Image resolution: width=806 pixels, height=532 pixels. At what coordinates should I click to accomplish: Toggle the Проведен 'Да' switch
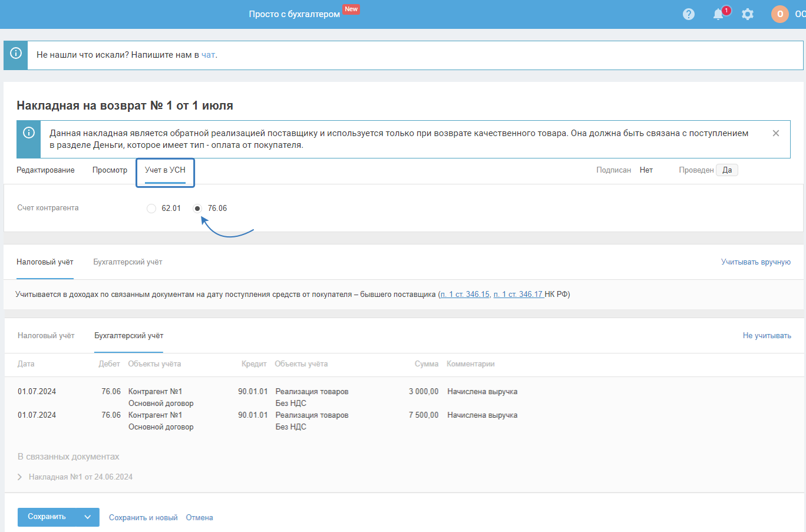click(727, 170)
